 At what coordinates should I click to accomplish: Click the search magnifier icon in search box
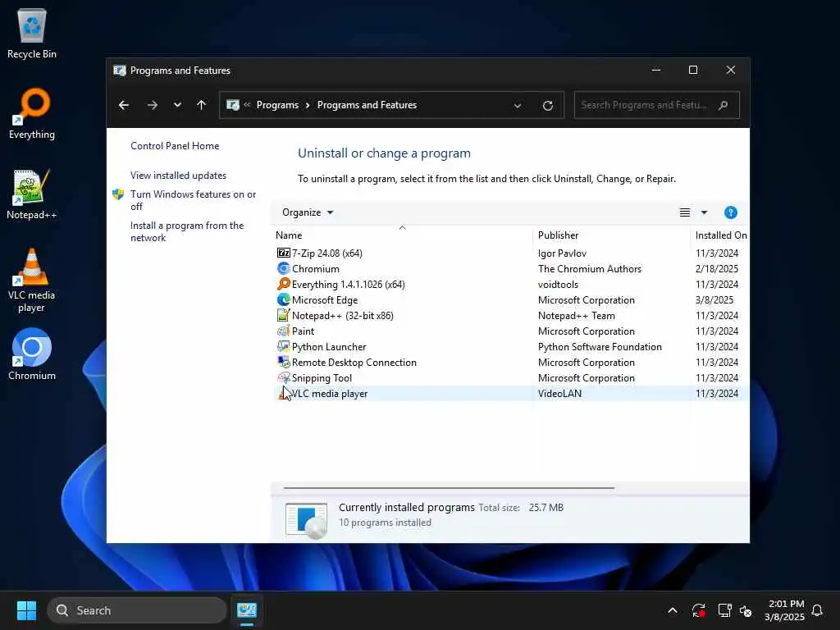click(723, 105)
